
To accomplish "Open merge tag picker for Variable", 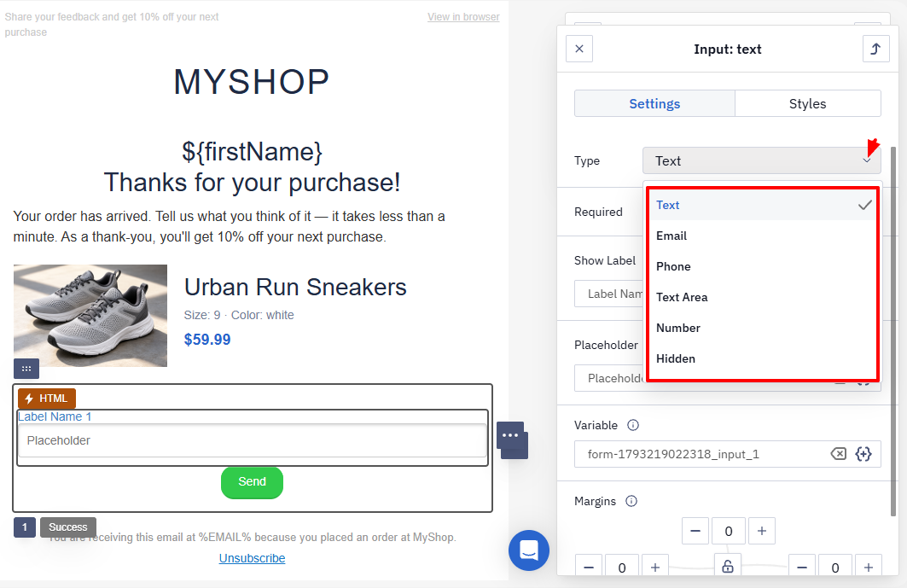I will [863, 454].
